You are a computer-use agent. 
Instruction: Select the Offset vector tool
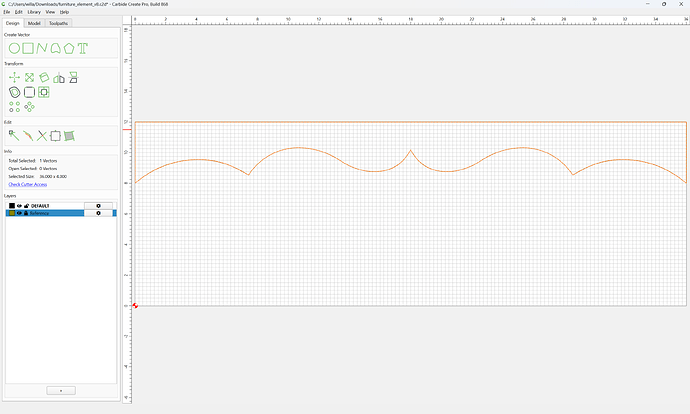[x=15, y=92]
